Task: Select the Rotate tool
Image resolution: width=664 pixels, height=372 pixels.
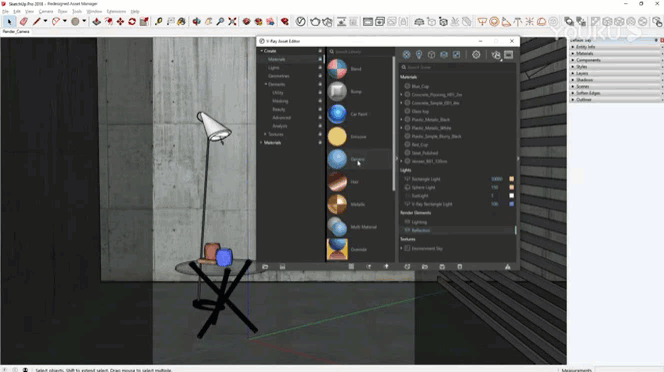Action: (132, 21)
